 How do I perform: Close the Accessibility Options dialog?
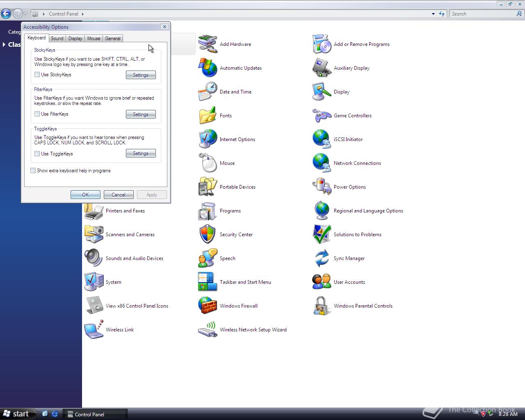(164, 27)
